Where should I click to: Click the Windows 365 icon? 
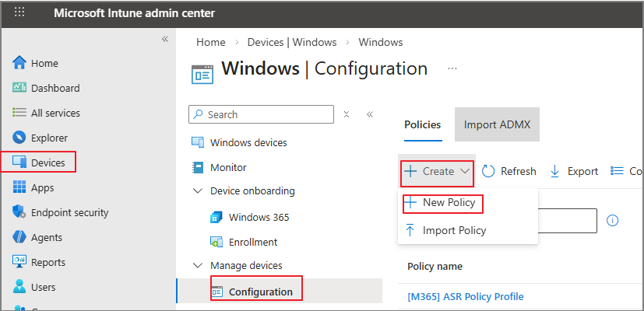click(216, 217)
